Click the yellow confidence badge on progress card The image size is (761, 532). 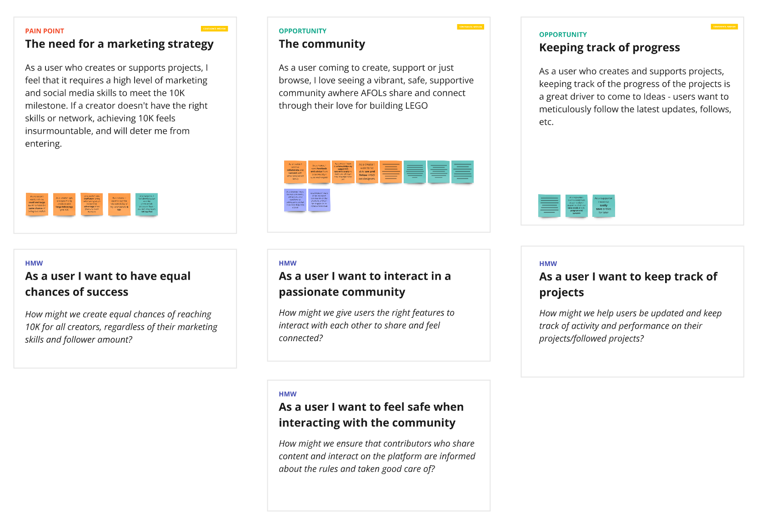pyautogui.click(x=724, y=26)
